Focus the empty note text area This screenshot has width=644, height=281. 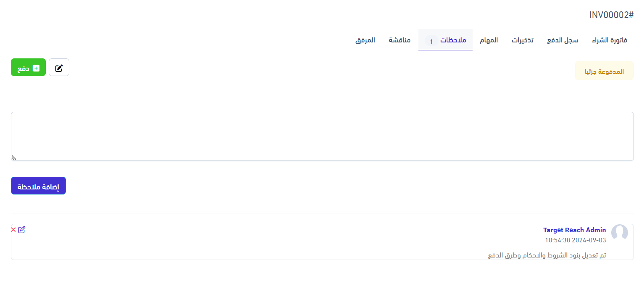click(x=322, y=136)
